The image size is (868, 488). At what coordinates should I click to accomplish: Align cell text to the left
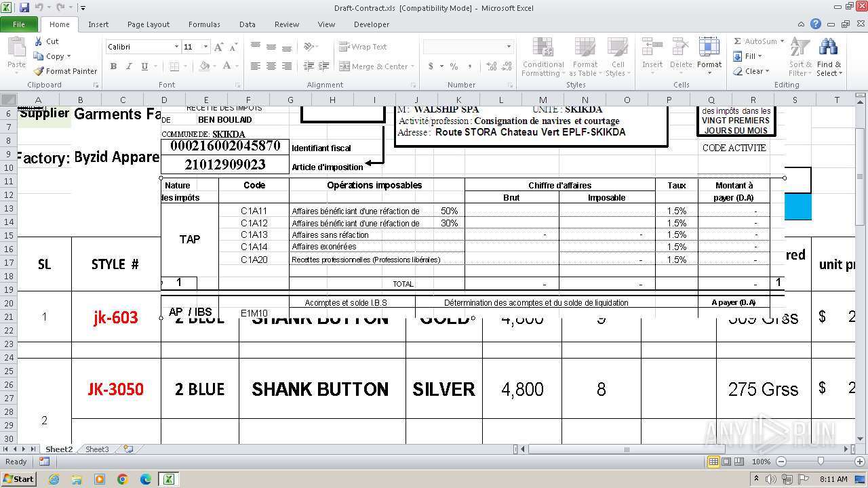point(256,66)
